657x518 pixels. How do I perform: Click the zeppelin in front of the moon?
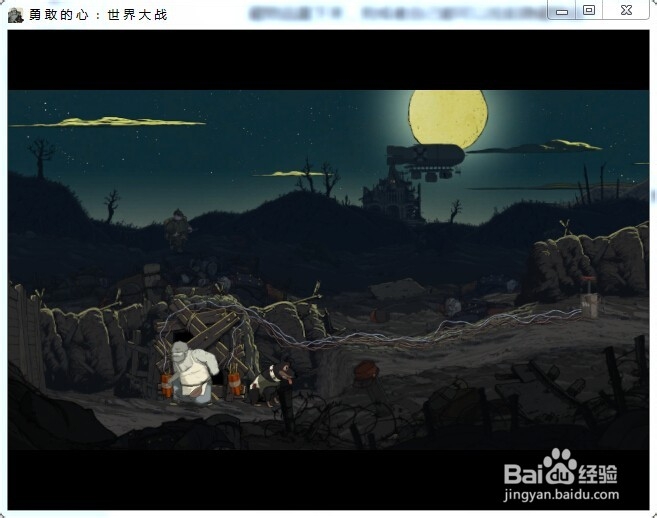click(426, 161)
